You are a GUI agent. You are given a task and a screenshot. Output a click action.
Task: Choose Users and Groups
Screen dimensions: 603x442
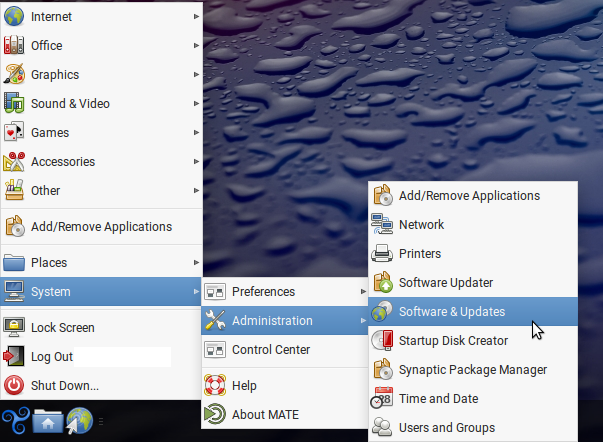pyautogui.click(x=446, y=427)
